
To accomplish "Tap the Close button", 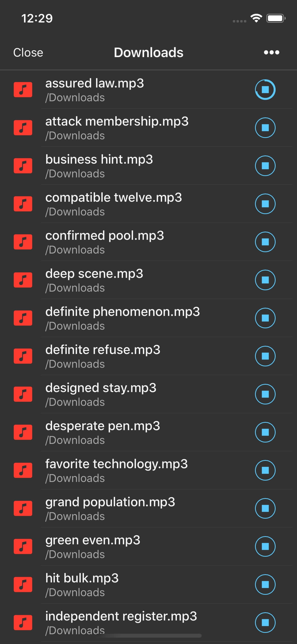I will point(28,52).
